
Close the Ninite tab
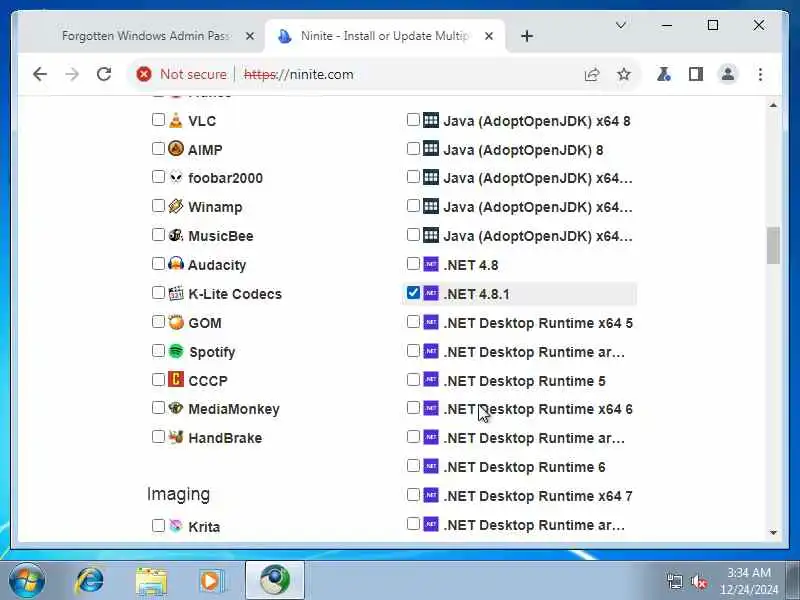coord(489,36)
